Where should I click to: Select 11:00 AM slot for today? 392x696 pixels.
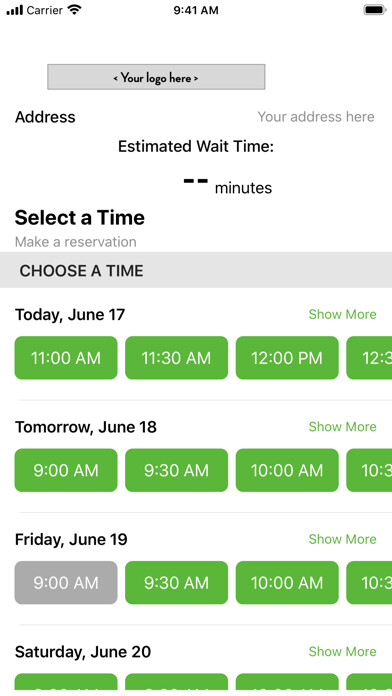pyautogui.click(x=66, y=358)
